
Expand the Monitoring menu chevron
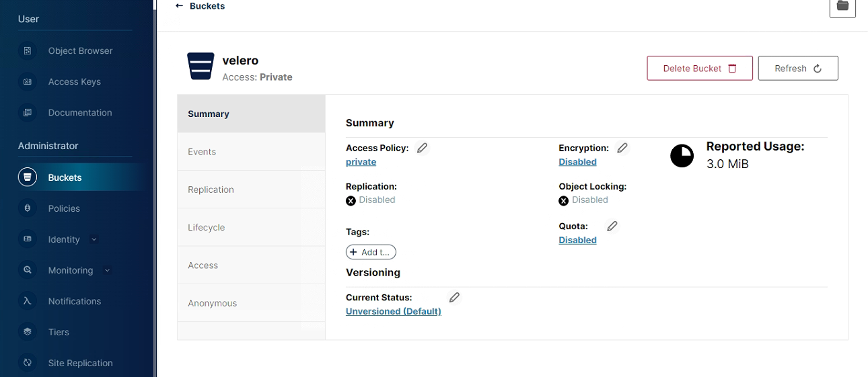tap(107, 270)
